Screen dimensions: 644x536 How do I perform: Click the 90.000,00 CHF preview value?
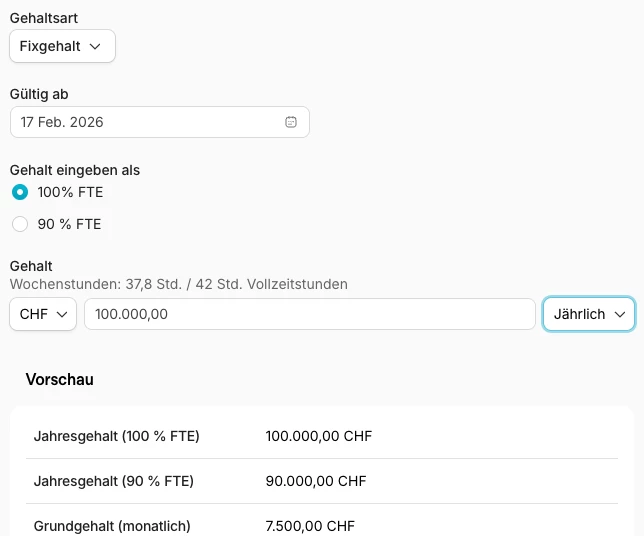click(316, 481)
